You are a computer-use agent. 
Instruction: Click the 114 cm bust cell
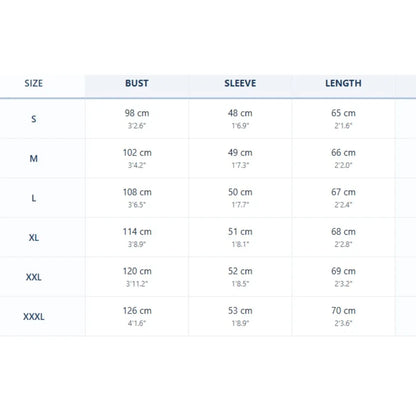[137, 238]
